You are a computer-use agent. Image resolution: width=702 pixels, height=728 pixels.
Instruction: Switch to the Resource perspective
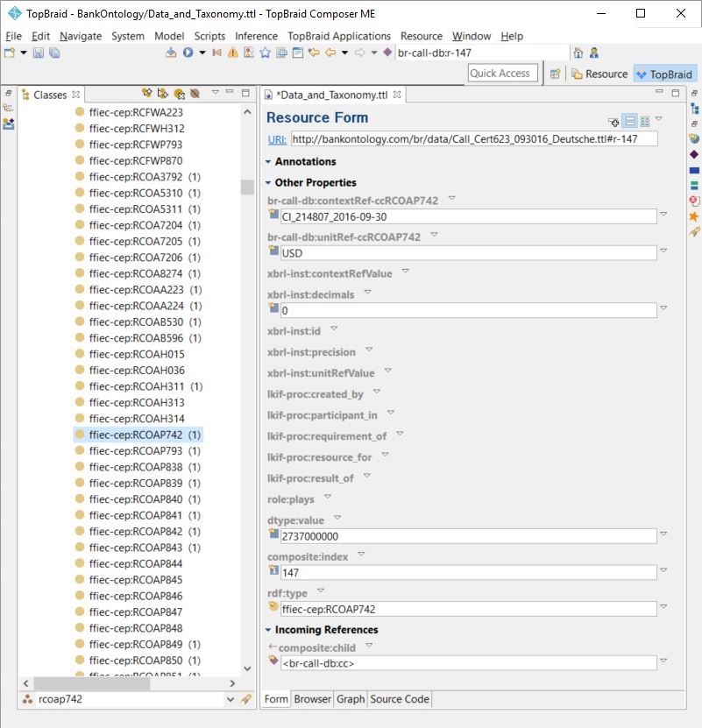coord(599,74)
